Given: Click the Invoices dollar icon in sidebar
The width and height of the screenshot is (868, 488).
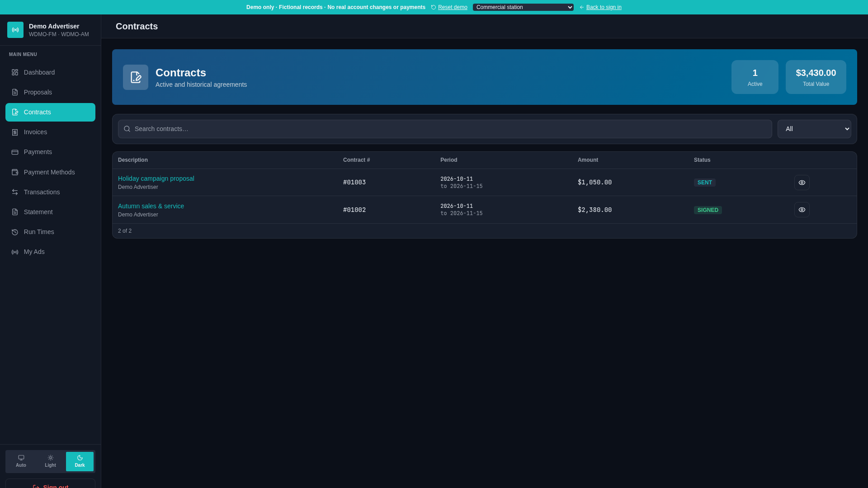Looking at the screenshot, I should tap(15, 132).
